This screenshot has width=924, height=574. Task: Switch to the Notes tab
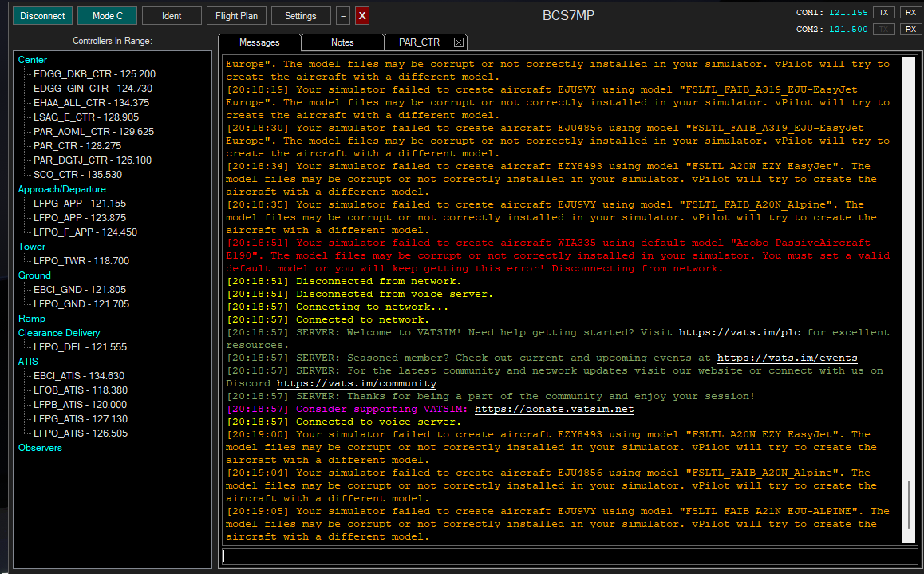[342, 42]
